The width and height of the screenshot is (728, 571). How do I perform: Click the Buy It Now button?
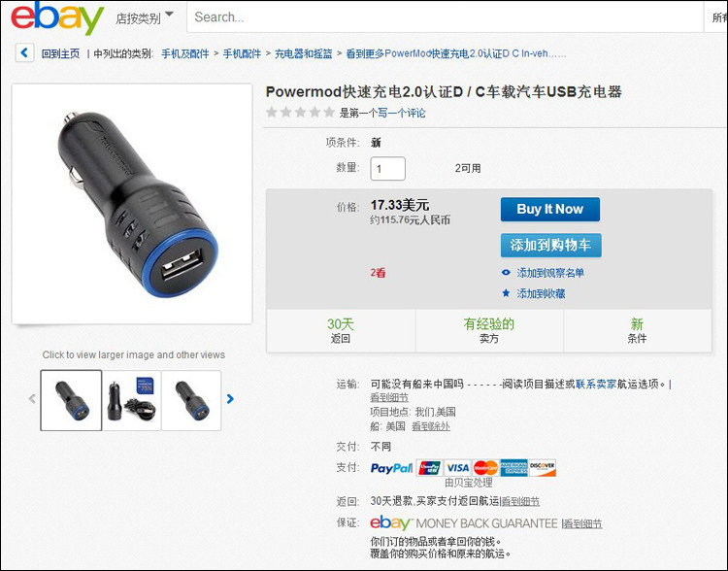(550, 209)
